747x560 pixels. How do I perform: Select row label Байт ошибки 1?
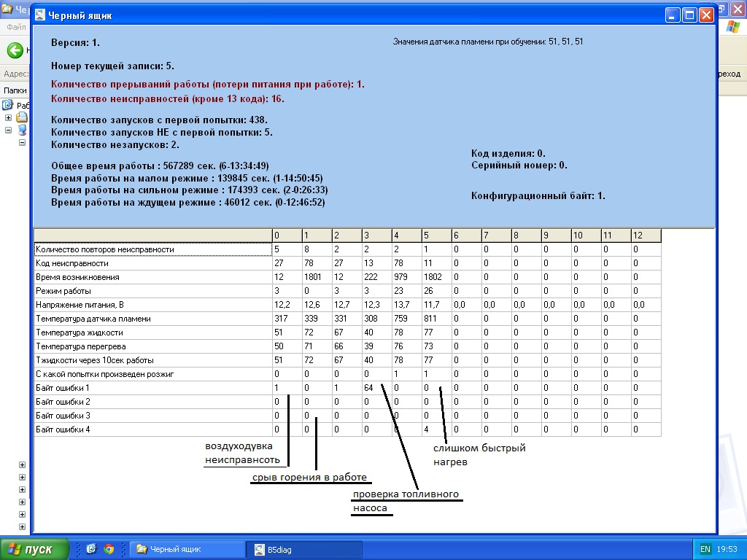(x=153, y=388)
